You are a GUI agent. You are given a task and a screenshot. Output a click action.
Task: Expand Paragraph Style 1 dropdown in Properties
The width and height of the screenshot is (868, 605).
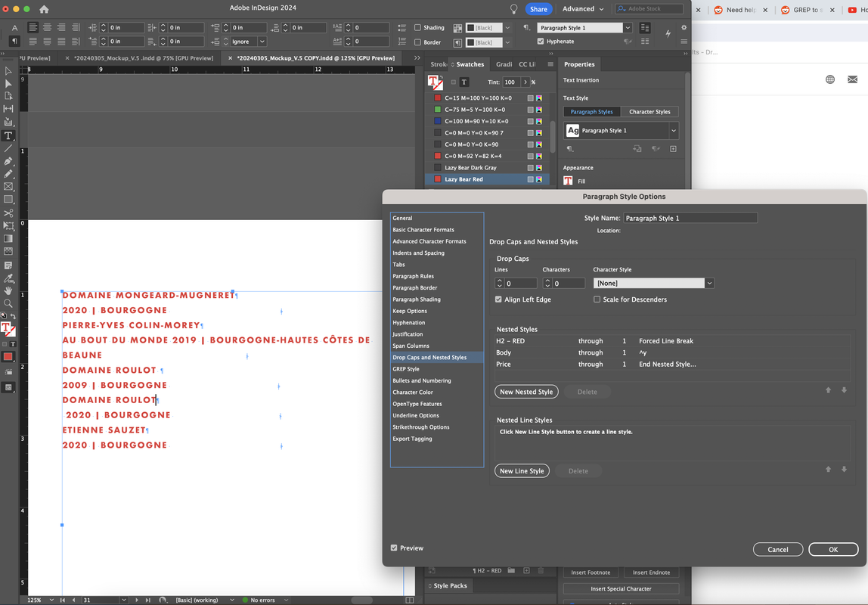674,131
